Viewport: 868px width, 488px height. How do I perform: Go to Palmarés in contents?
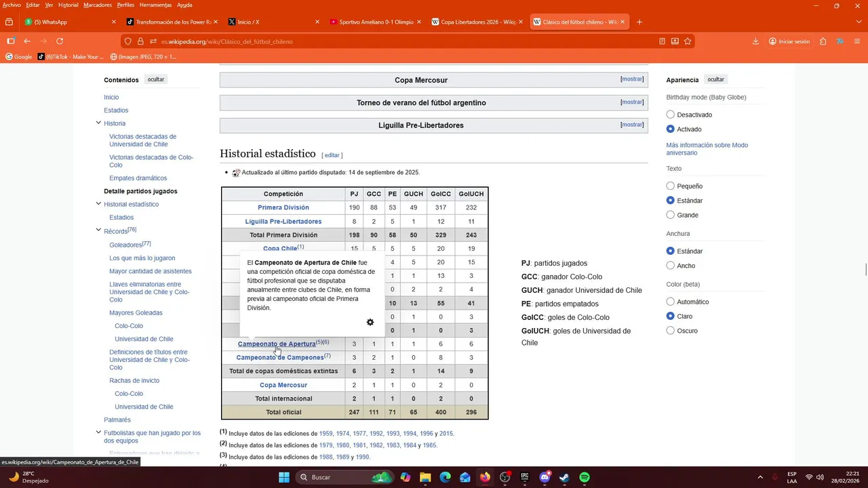click(x=117, y=420)
